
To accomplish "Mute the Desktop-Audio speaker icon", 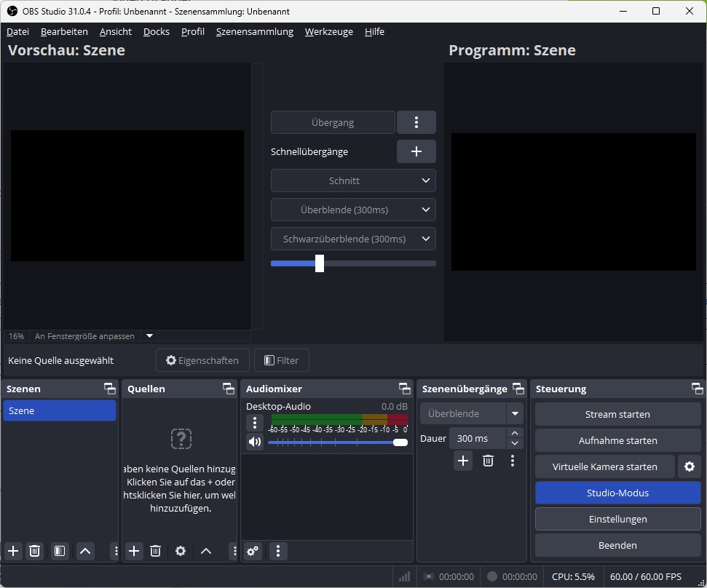I will tap(254, 442).
